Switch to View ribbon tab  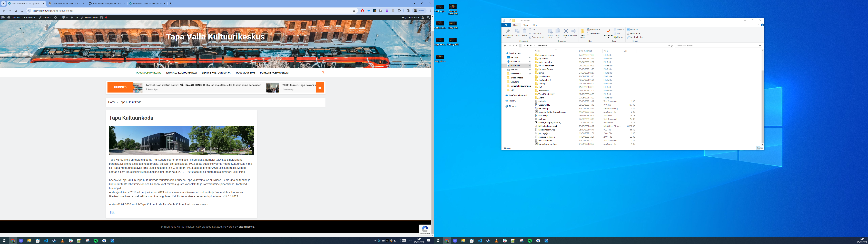tap(535, 25)
